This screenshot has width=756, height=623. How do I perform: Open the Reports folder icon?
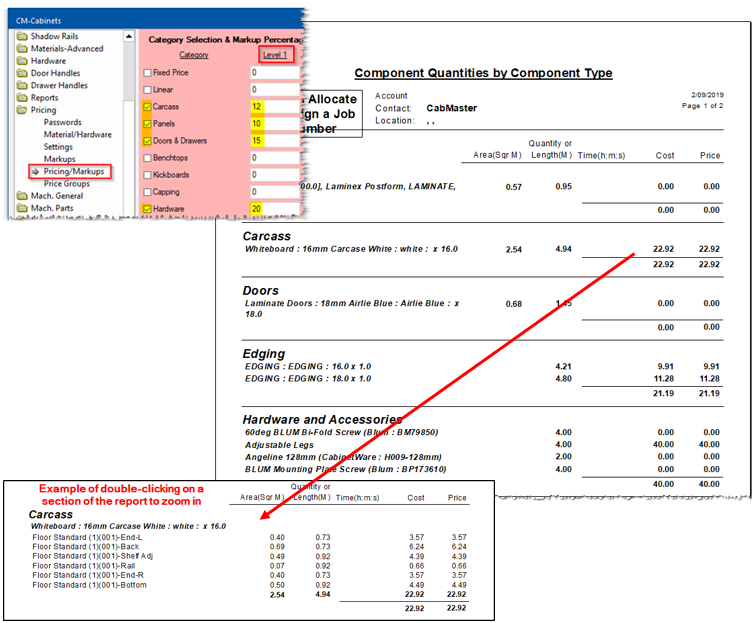[x=22, y=98]
